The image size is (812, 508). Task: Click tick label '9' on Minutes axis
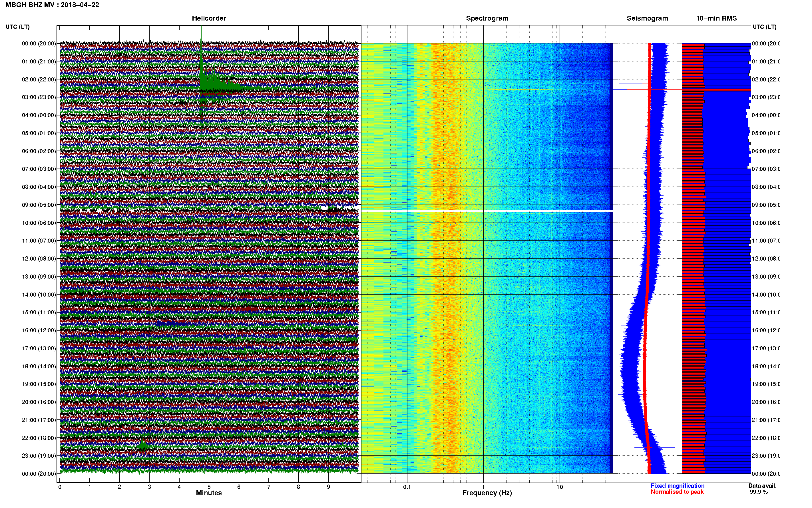328,487
